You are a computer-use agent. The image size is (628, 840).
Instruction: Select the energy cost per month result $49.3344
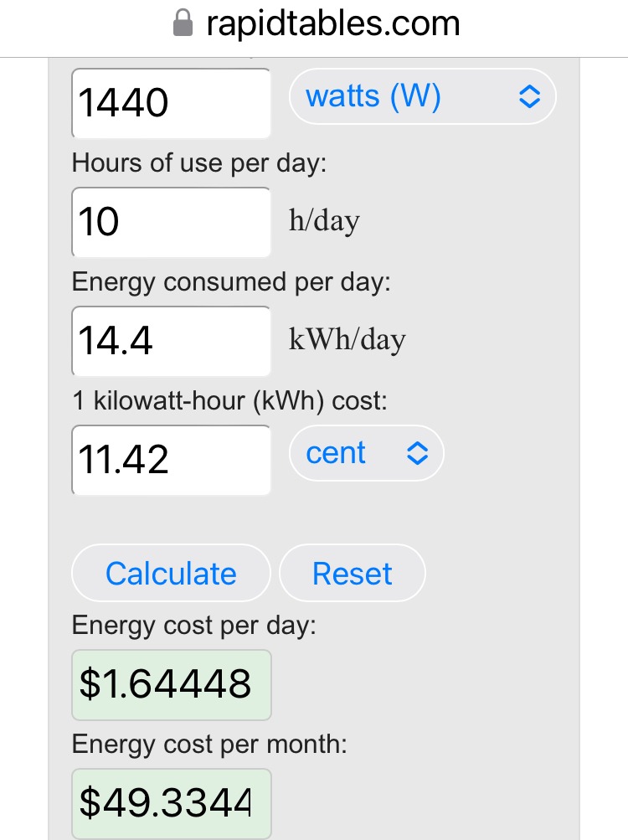(172, 804)
